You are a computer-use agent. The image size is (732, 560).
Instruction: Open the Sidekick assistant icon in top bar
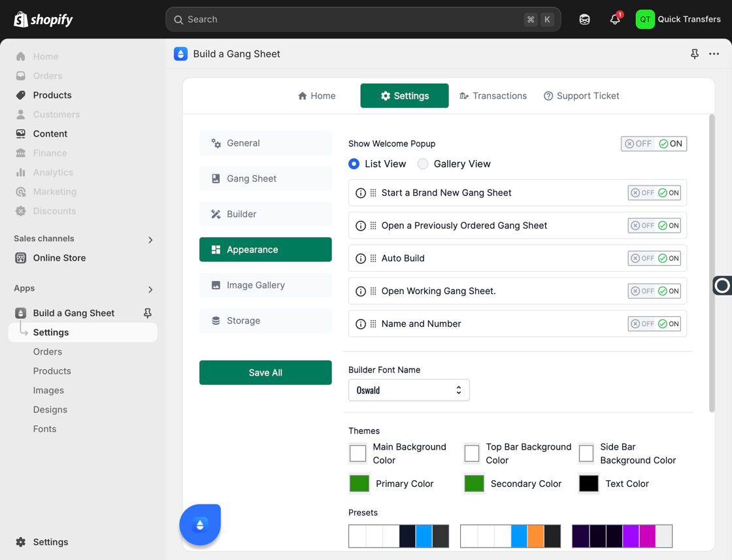(x=584, y=20)
